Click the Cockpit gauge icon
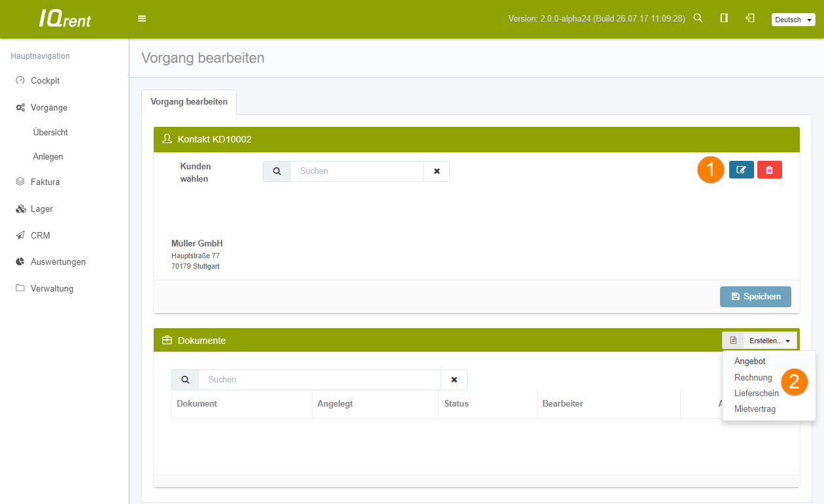The width and height of the screenshot is (824, 504). click(x=20, y=80)
